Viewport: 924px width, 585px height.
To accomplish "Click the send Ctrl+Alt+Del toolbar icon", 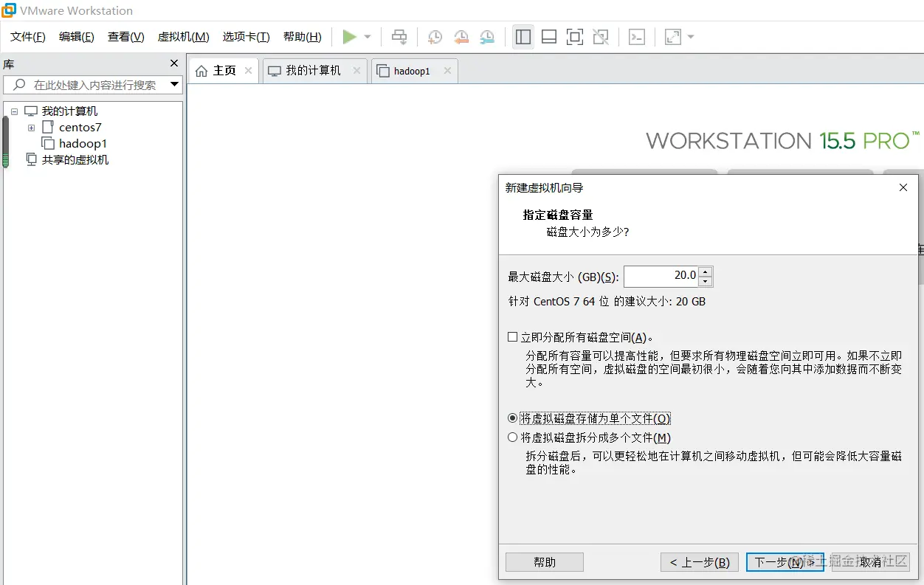I will pyautogui.click(x=399, y=37).
